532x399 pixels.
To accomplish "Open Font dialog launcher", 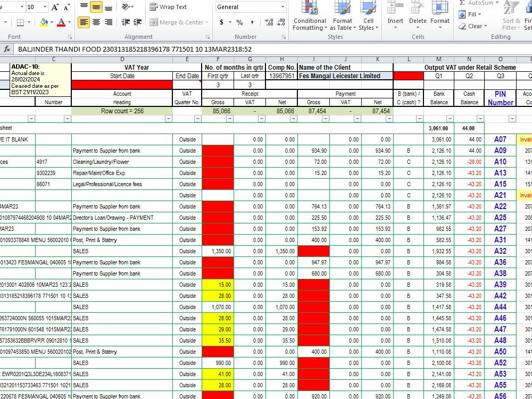I will tap(70, 37).
